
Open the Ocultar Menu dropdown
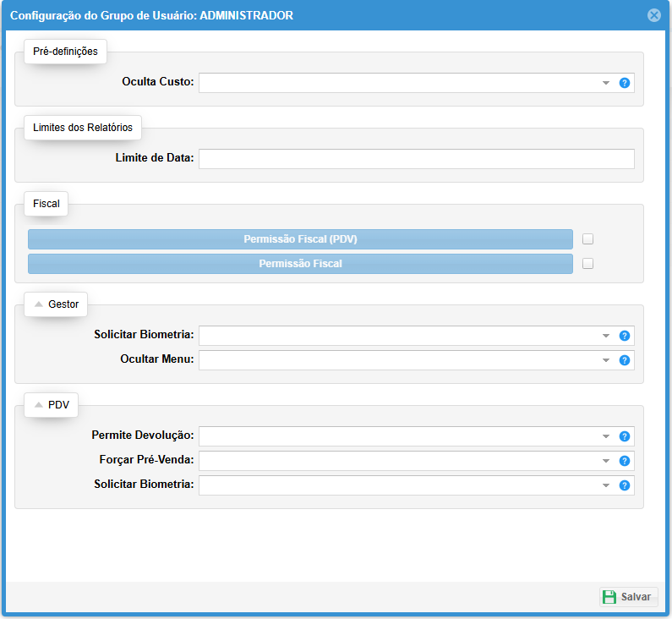(x=605, y=360)
